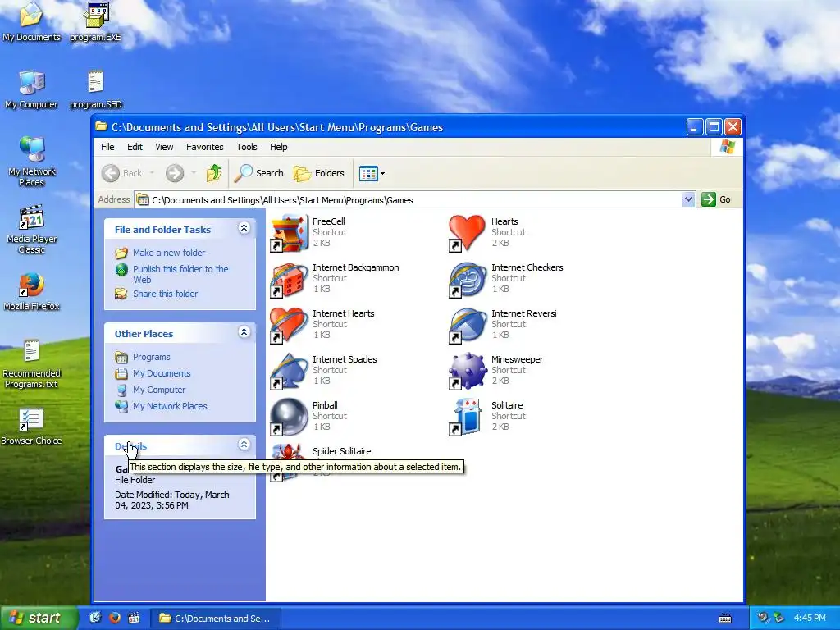Launch Firefox from Quick Launch bar
Screen dimensions: 840x630
coord(114,618)
